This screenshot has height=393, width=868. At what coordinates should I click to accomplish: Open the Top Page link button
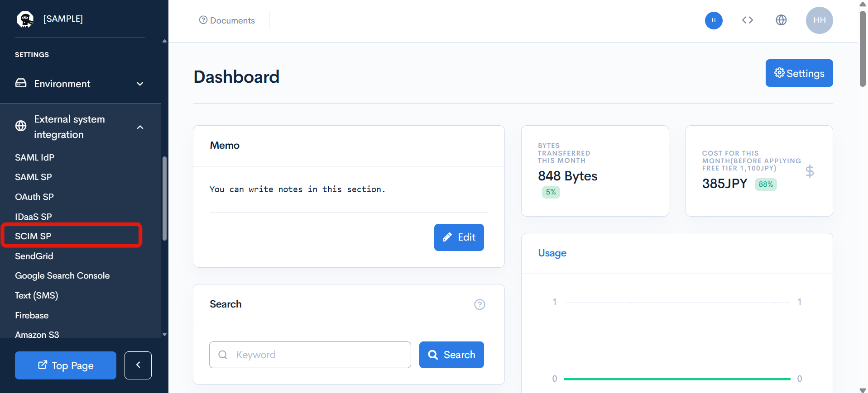point(66,365)
